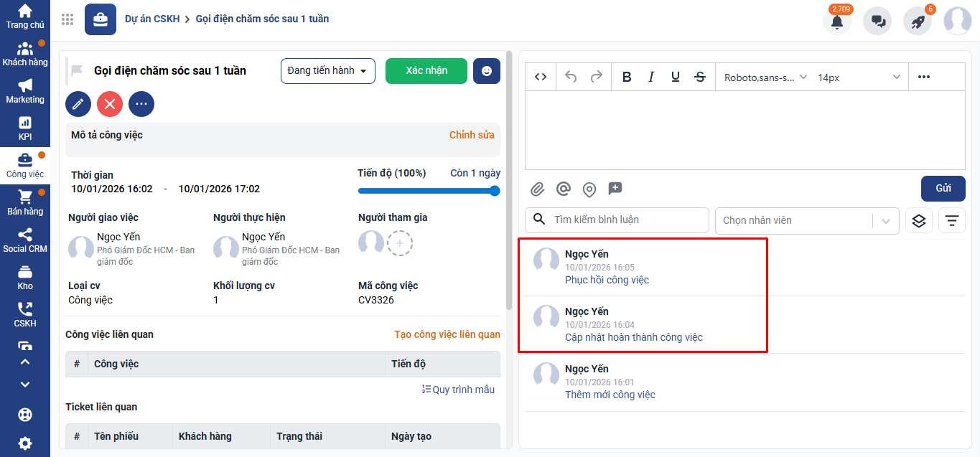Click the location pin icon
Screen dimensions: 980x457
(x=589, y=189)
